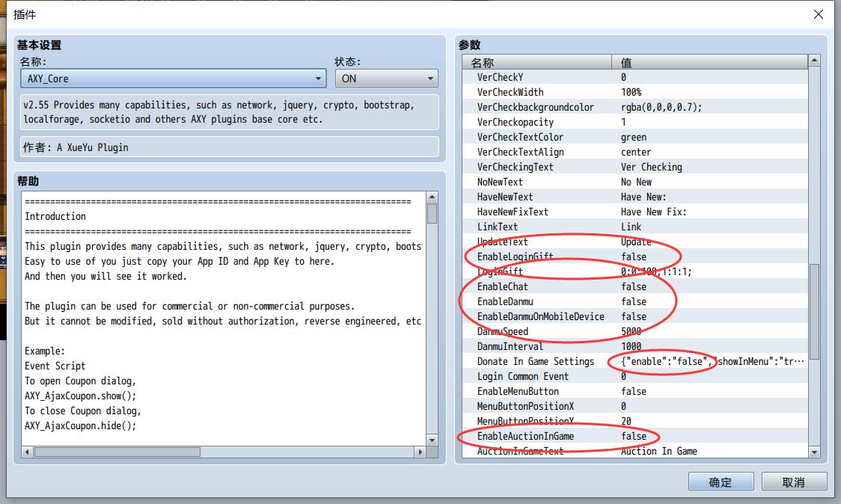Screen dimensions: 841x504
Task: Select the VerCheckWidth parameter row
Action: [x=635, y=92]
